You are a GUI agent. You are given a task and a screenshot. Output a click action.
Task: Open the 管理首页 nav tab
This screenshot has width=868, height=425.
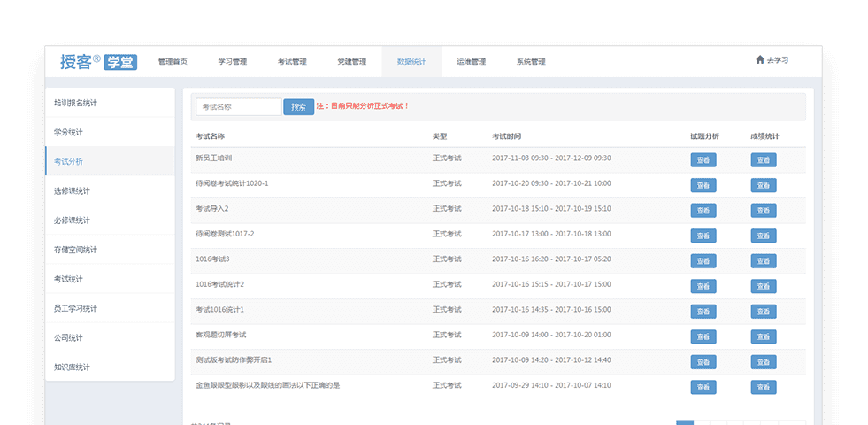pyautogui.click(x=173, y=61)
